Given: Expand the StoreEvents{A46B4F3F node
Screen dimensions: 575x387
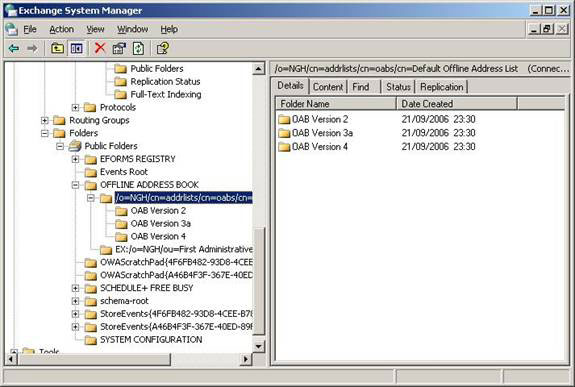Looking at the screenshot, I should 75,327.
